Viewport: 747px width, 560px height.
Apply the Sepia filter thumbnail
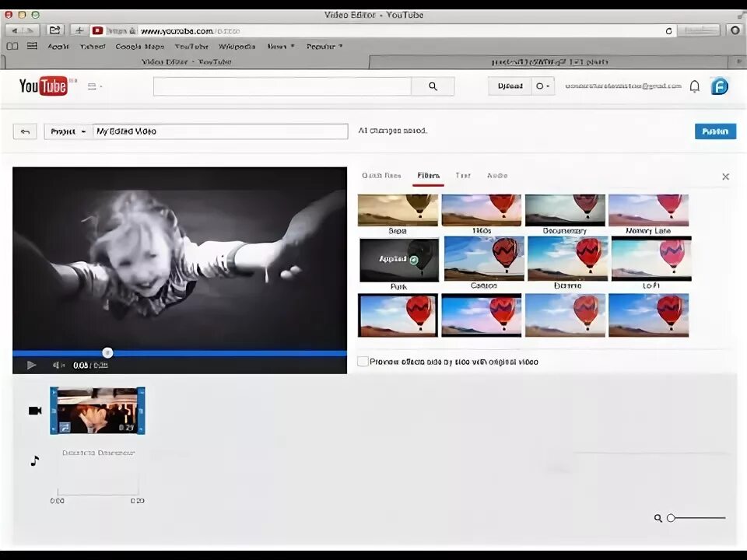tap(398, 210)
